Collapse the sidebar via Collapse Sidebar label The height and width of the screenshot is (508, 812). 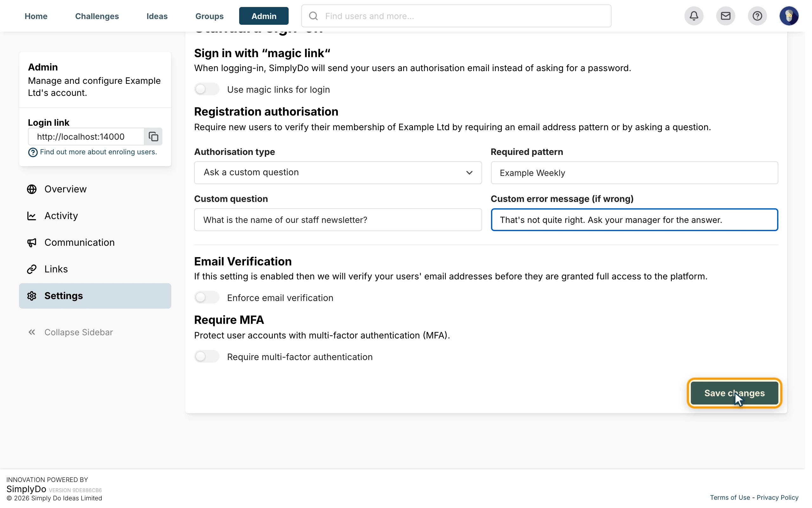79,332
